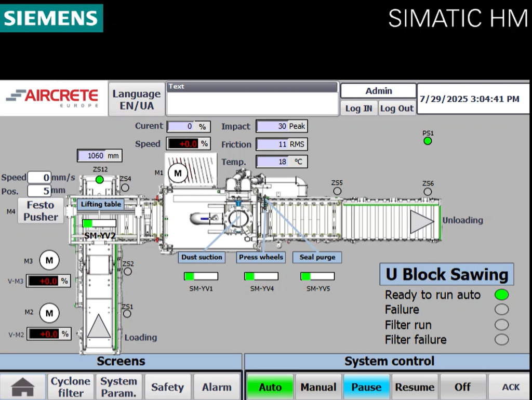Click the PS1 green status indicator

click(x=428, y=141)
